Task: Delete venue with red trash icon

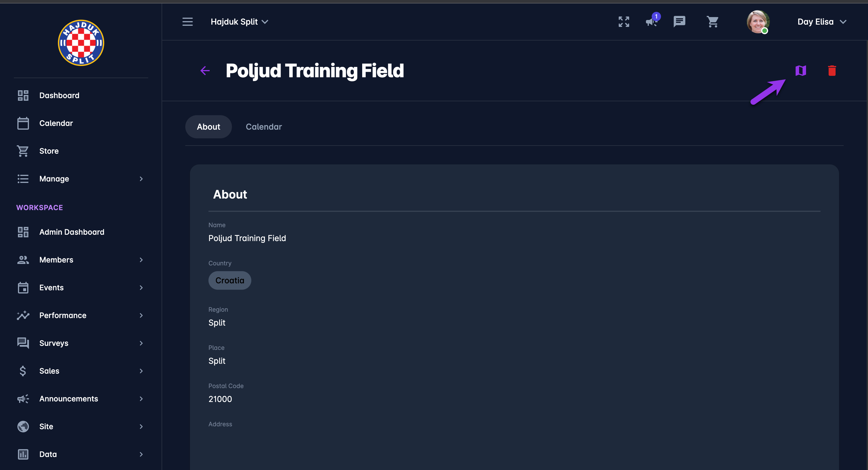Action: pos(832,71)
